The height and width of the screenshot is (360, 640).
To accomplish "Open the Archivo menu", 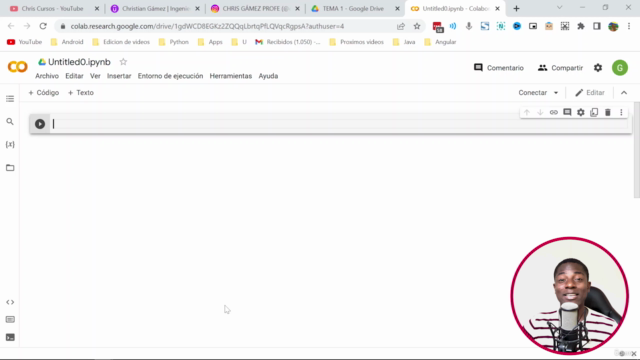I will tap(47, 76).
